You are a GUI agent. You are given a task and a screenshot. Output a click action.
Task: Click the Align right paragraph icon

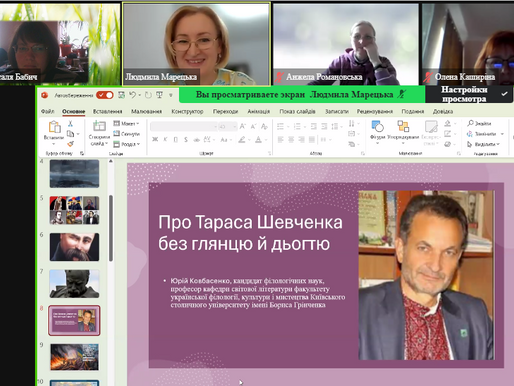point(301,140)
